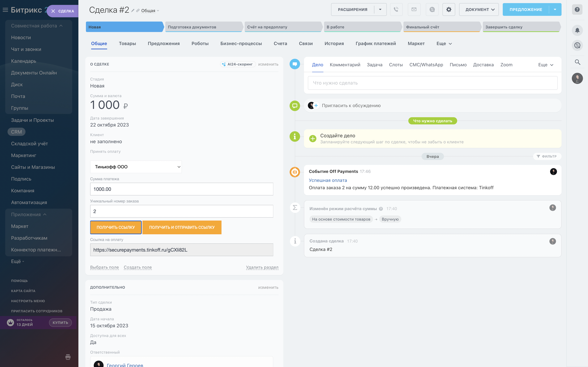
Task: Open the Тинькофф ООО payment dropdown
Action: (136, 167)
